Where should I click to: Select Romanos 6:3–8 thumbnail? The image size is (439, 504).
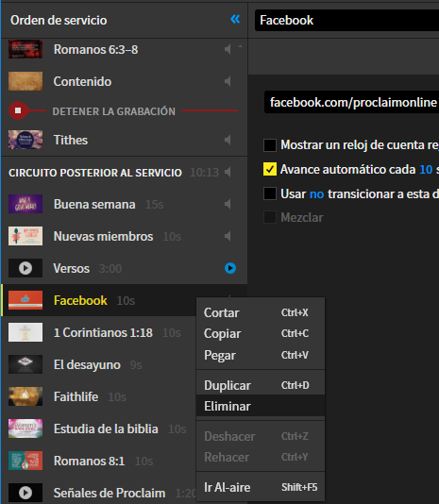(x=25, y=49)
